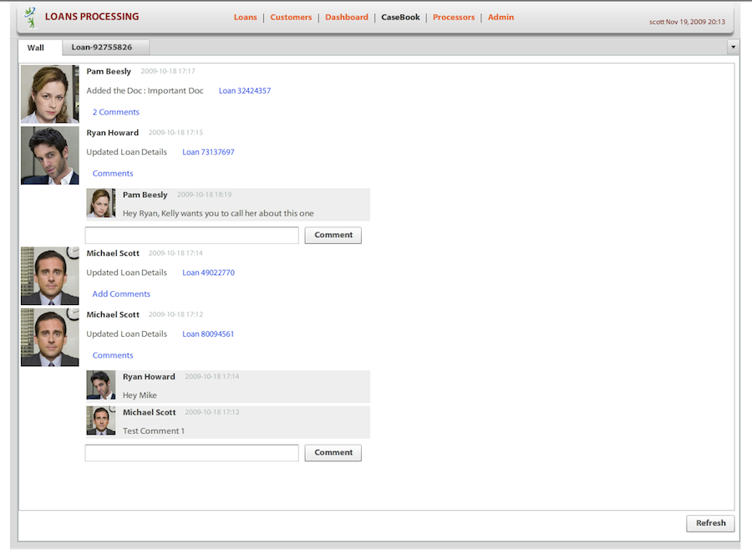752x560 pixels.
Task: Focus comment input under Ryan Howard's post
Action: point(192,235)
